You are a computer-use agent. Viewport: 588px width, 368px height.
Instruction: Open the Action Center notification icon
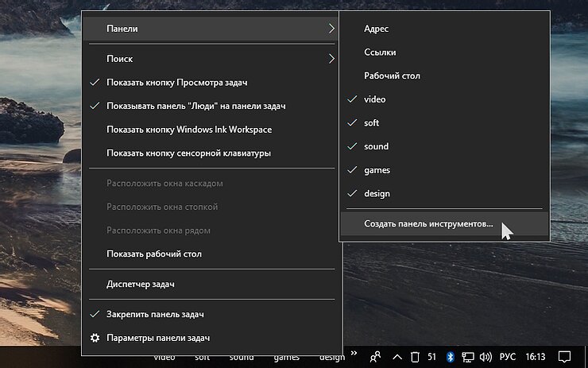[x=564, y=357]
